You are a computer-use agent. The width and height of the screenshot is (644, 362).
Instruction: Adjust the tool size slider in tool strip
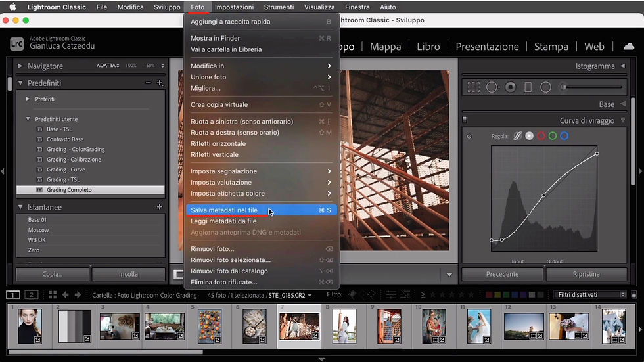pos(591,87)
